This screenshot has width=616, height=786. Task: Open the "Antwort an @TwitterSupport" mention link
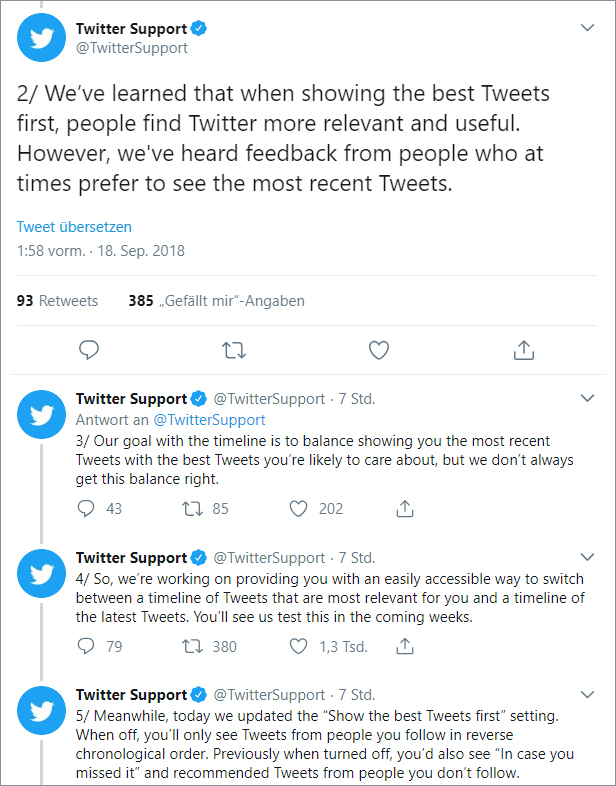point(209,420)
